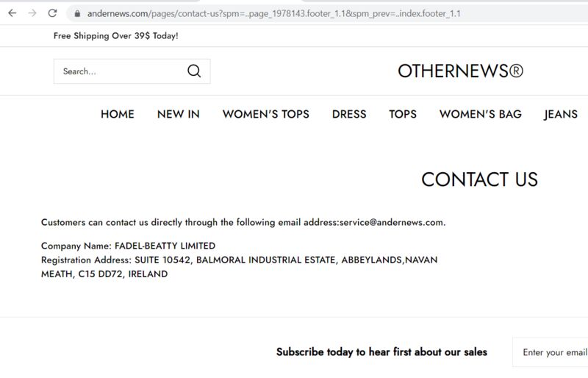The image size is (588, 378).
Task: Click the search magnifier icon
Action: (194, 71)
